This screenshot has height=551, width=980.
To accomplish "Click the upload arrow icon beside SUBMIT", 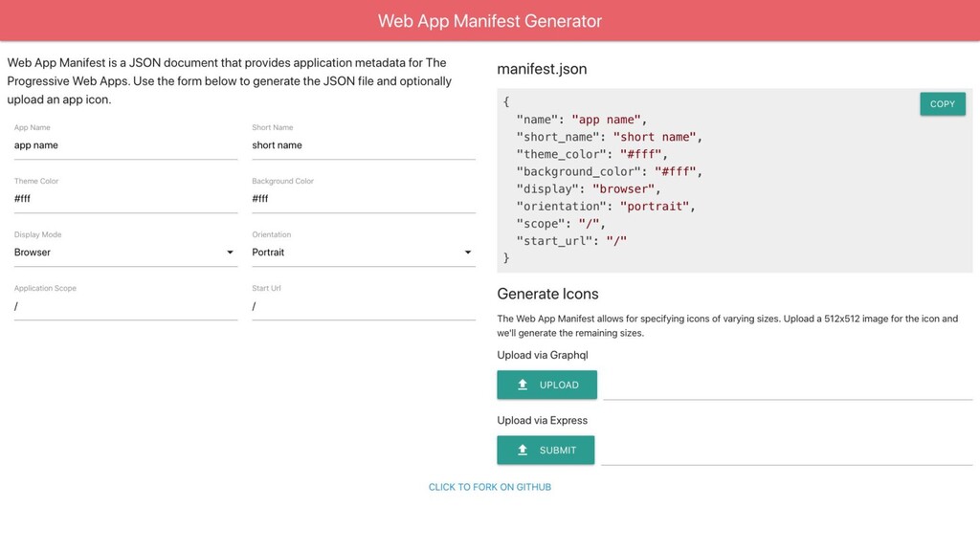I will [523, 450].
